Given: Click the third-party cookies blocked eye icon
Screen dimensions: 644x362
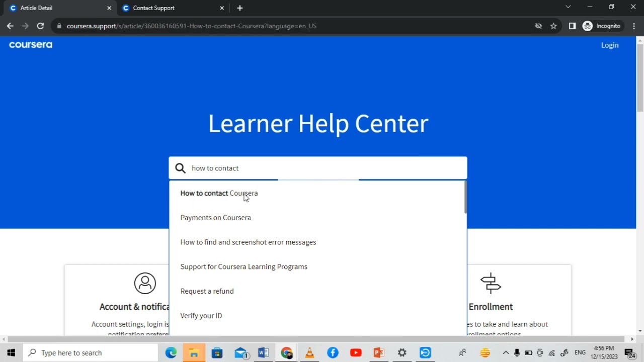Looking at the screenshot, I should pyautogui.click(x=538, y=26).
